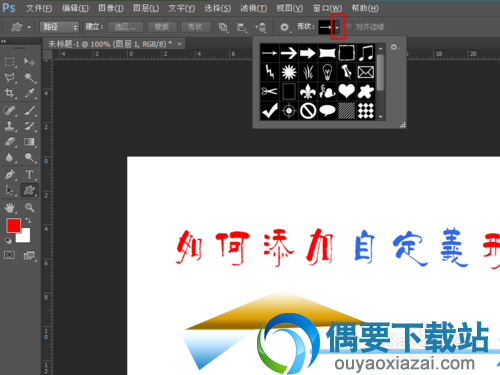Select the Horizontal Type tool
The height and width of the screenshot is (375, 500).
[x=29, y=174]
